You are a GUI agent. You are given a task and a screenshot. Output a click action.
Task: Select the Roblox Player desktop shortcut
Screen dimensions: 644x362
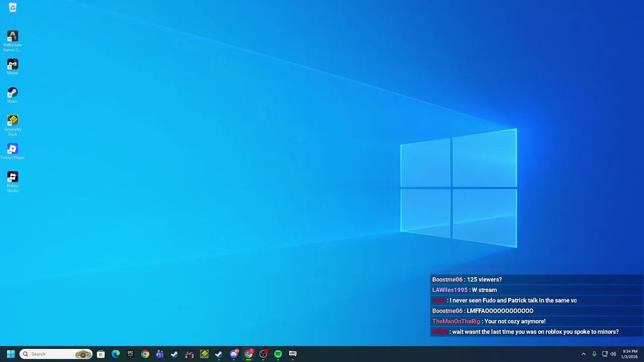13,152
